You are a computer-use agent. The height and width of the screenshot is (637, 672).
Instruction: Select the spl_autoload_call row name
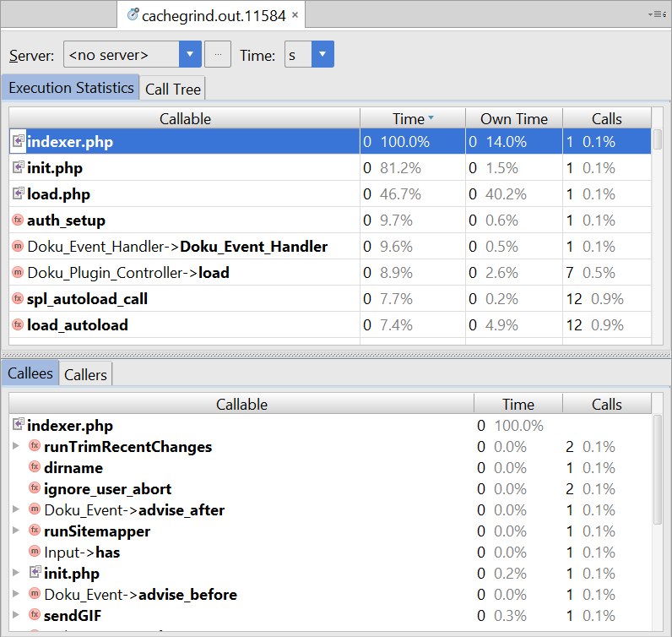coord(87,298)
